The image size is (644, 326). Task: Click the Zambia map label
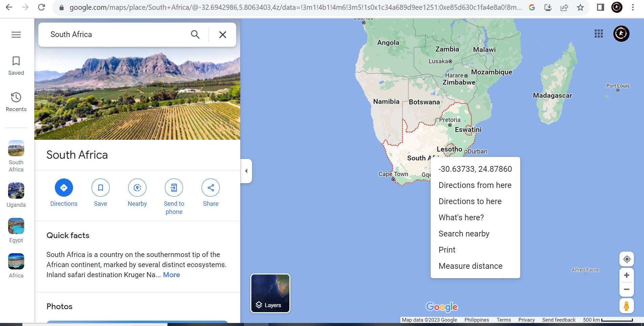click(x=447, y=49)
